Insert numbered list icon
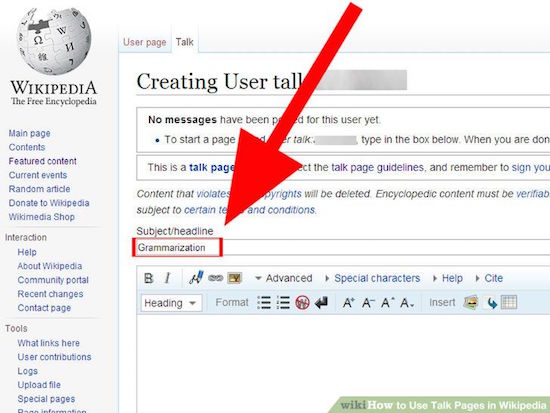550x413 pixels. tap(283, 302)
